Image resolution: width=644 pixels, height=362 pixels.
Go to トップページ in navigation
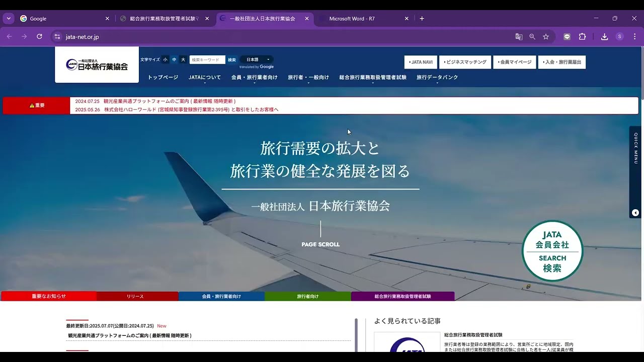pos(163,77)
